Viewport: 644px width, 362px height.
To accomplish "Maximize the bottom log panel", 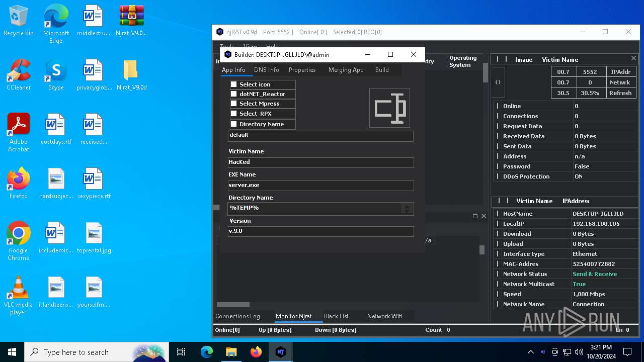I will point(475,216).
